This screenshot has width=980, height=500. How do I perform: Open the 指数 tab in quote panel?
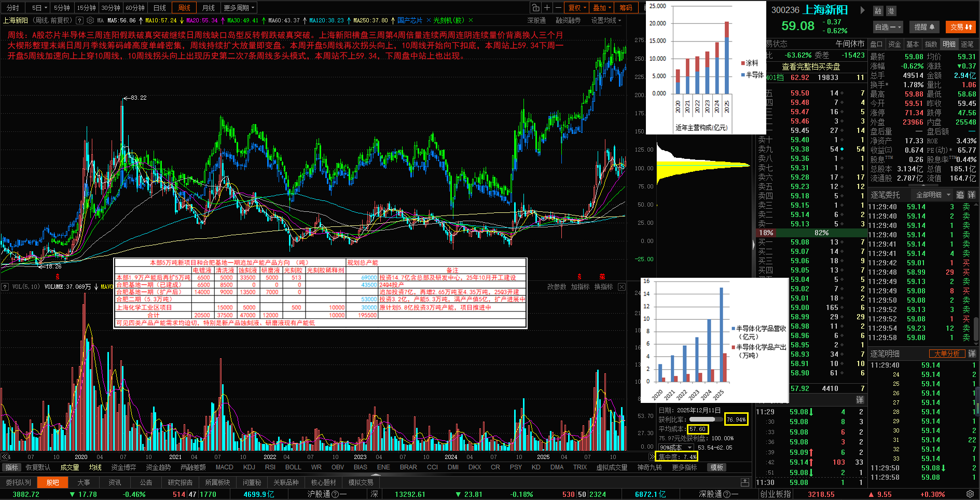(931, 44)
